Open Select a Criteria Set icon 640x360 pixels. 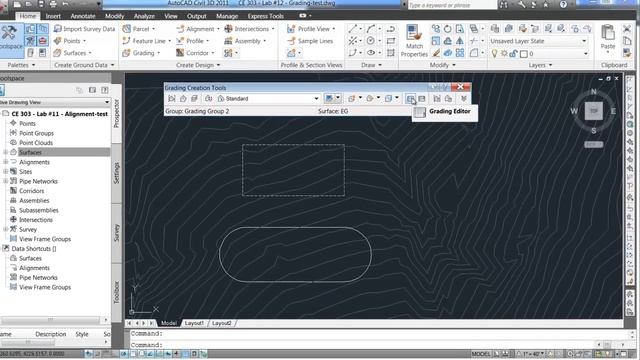tap(209, 98)
